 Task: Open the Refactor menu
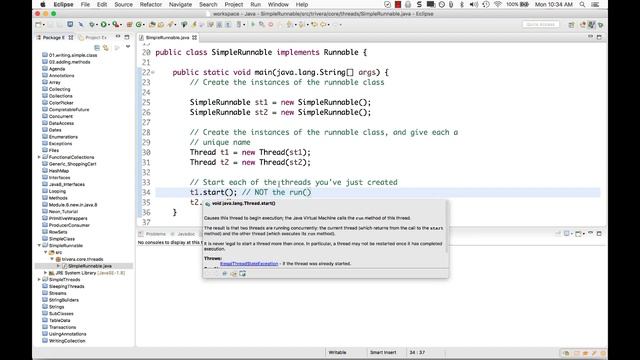151,4
